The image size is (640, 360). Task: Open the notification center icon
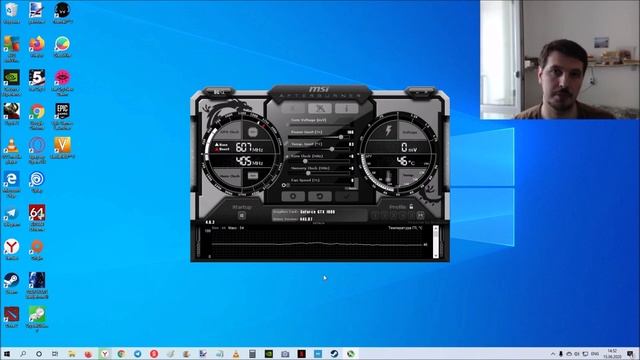click(631, 354)
